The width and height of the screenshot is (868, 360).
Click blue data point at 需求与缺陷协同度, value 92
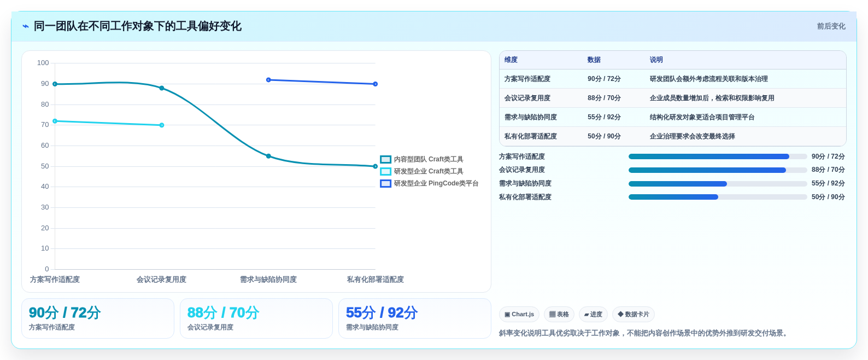[268, 80]
